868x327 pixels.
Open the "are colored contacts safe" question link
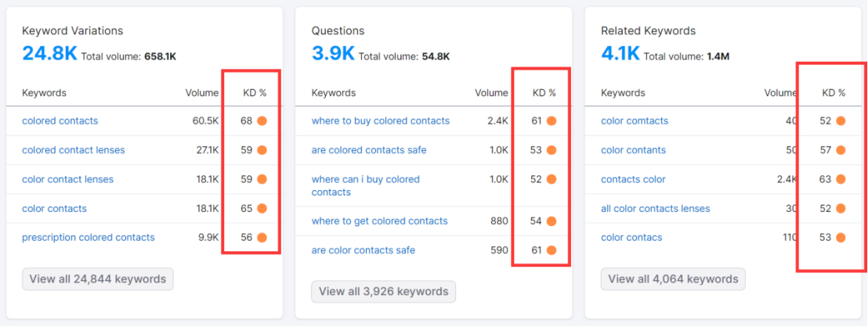coord(369,150)
